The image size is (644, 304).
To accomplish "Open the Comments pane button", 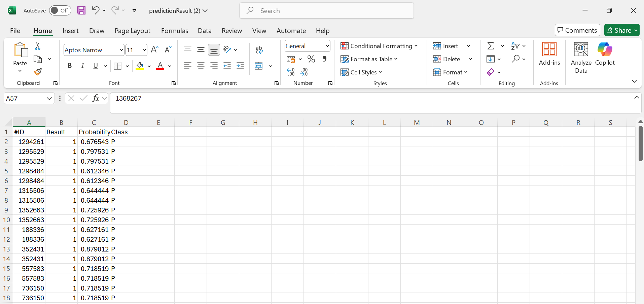I will tap(577, 30).
